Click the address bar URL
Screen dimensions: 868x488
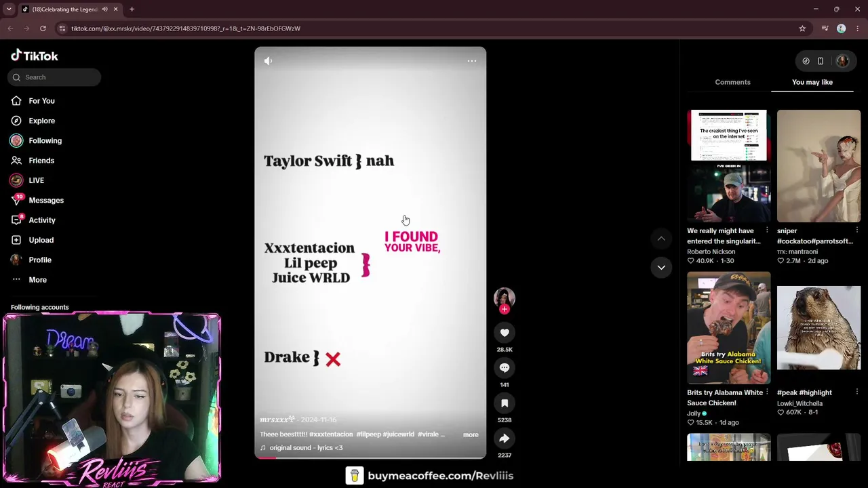click(x=186, y=28)
